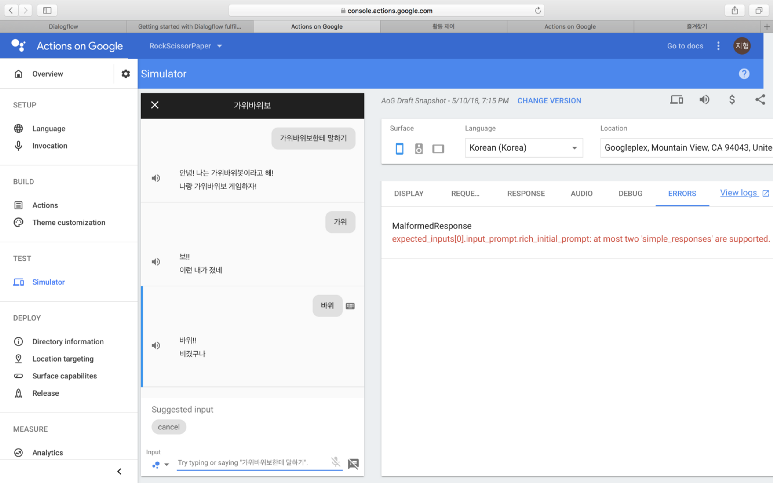Close the conversation with the X icon
773x483 pixels.
pyautogui.click(x=155, y=105)
